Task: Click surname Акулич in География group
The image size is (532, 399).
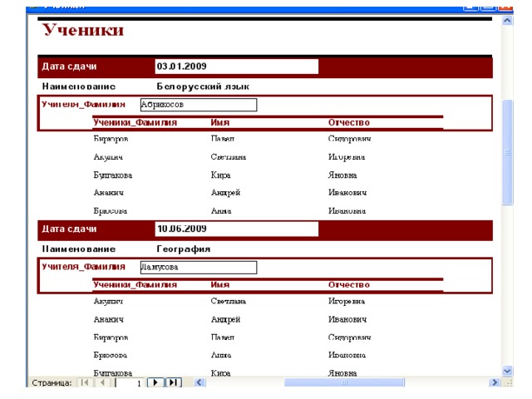Action: [x=108, y=301]
